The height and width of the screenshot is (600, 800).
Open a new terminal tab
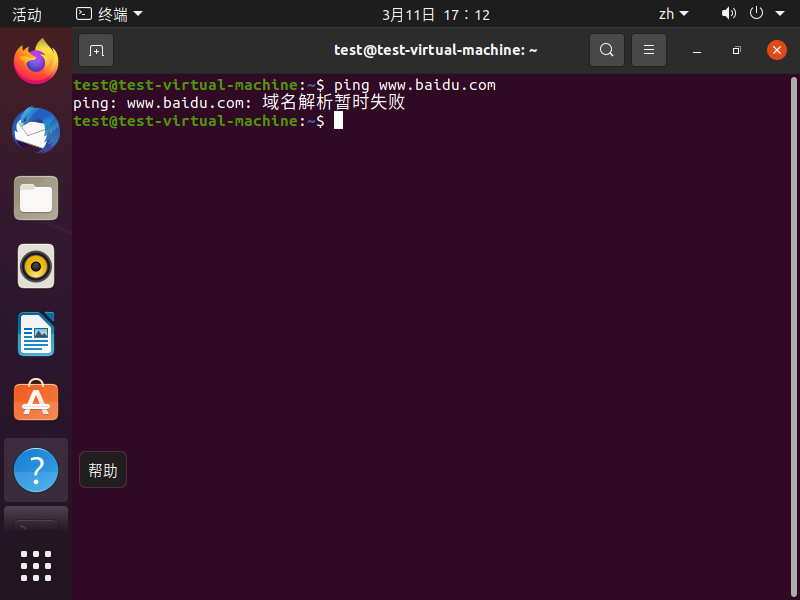click(x=95, y=49)
